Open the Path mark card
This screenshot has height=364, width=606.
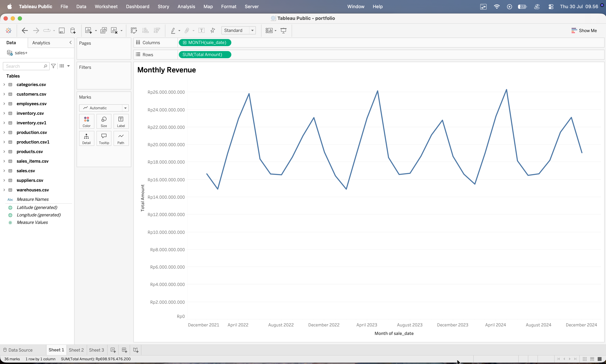[121, 139]
